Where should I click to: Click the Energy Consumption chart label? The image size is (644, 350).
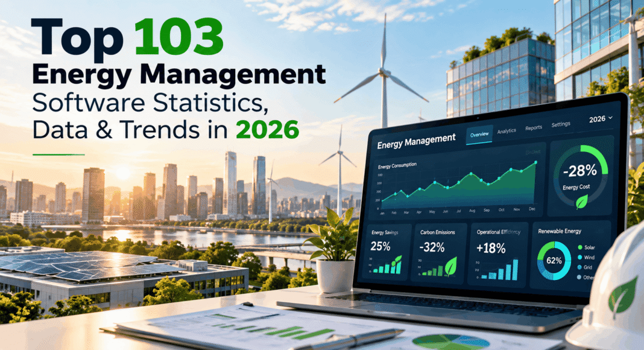tap(397, 165)
